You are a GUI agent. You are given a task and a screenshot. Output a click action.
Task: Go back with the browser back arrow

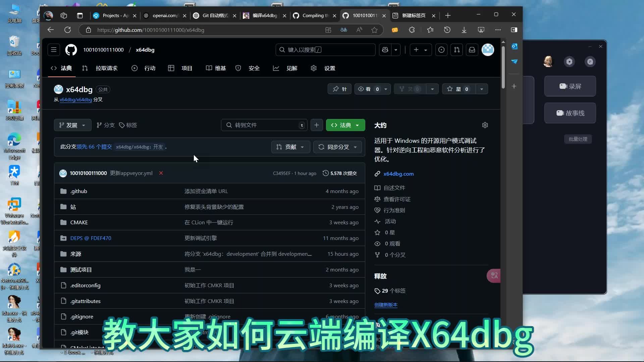point(51,30)
